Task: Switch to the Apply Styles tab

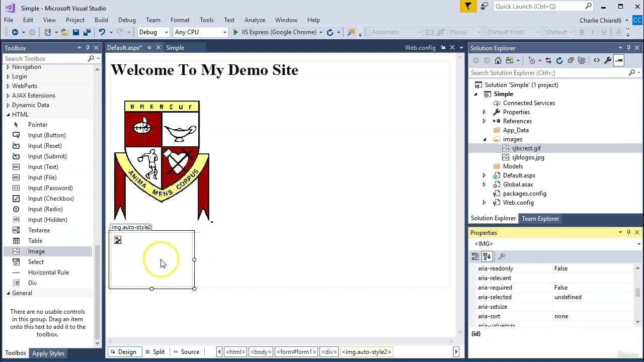Action: (48, 353)
